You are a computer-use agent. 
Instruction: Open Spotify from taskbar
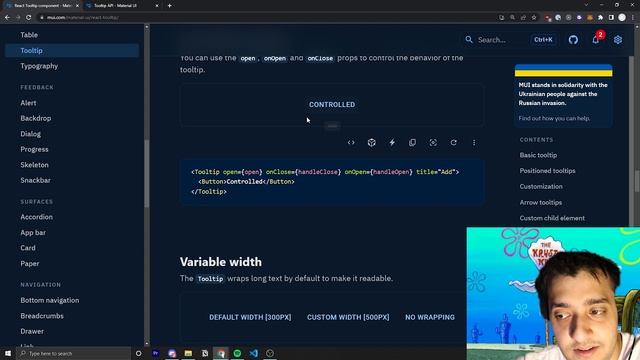(x=237, y=353)
